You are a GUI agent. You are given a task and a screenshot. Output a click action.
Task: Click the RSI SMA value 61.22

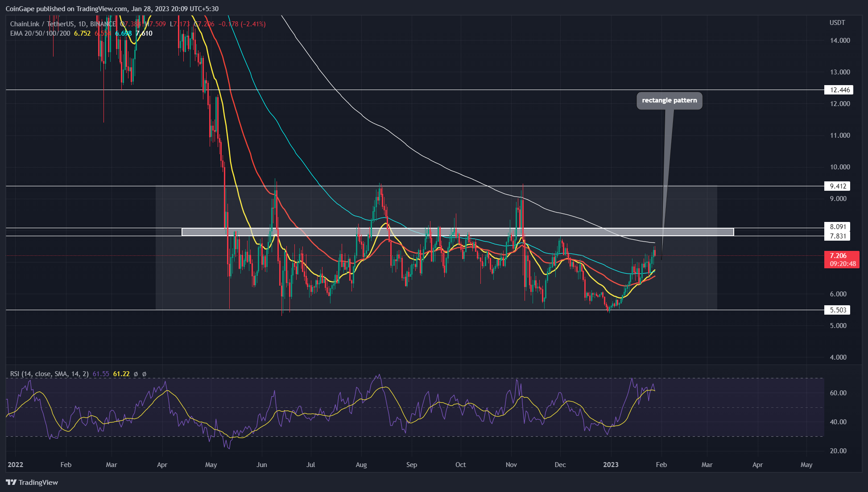(x=121, y=374)
